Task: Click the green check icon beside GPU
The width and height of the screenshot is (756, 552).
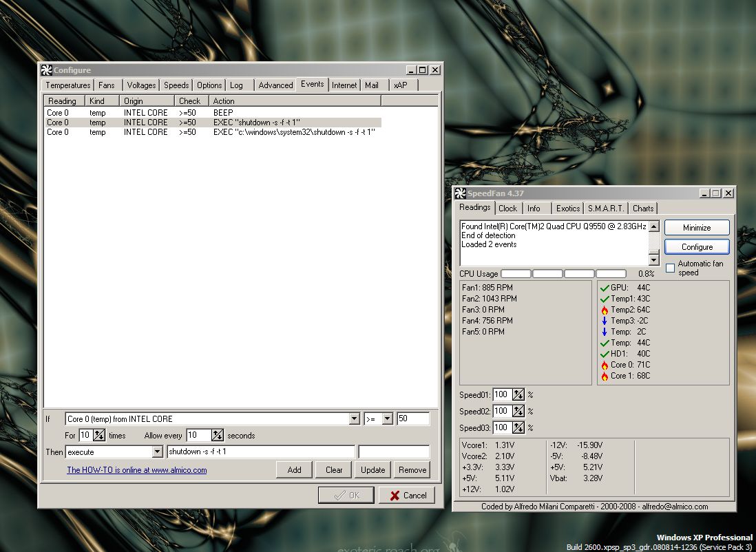Action: click(x=605, y=288)
